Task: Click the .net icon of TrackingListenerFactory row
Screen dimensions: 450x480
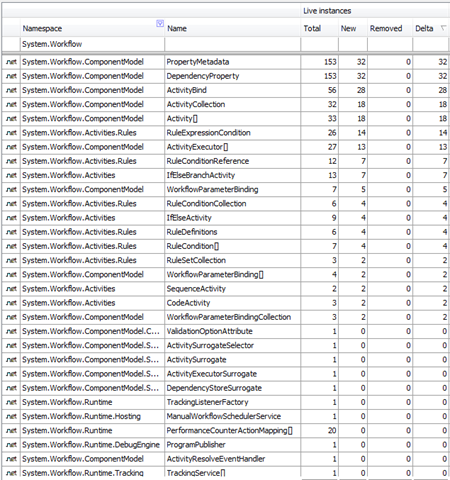Action: [11, 402]
